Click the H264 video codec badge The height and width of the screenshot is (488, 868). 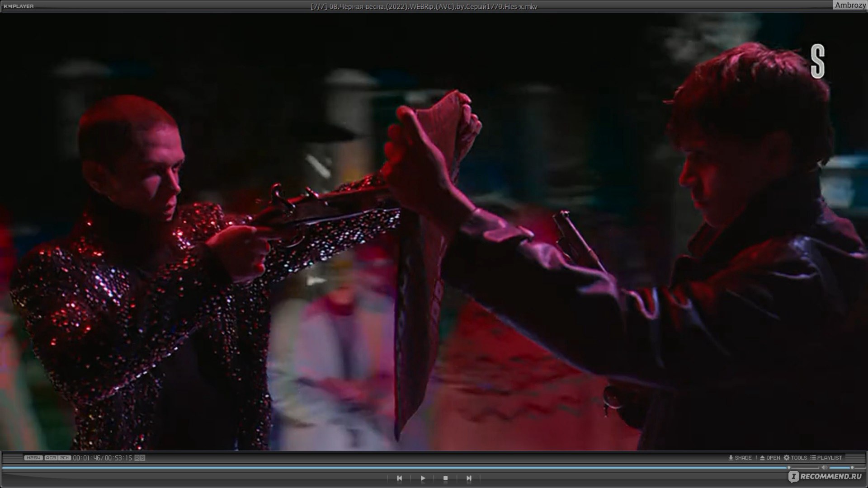tap(33, 458)
